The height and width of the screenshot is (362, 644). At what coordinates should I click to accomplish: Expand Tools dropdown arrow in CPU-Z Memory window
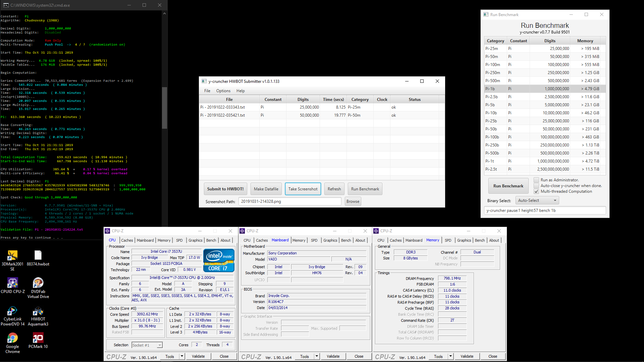pyautogui.click(x=451, y=356)
